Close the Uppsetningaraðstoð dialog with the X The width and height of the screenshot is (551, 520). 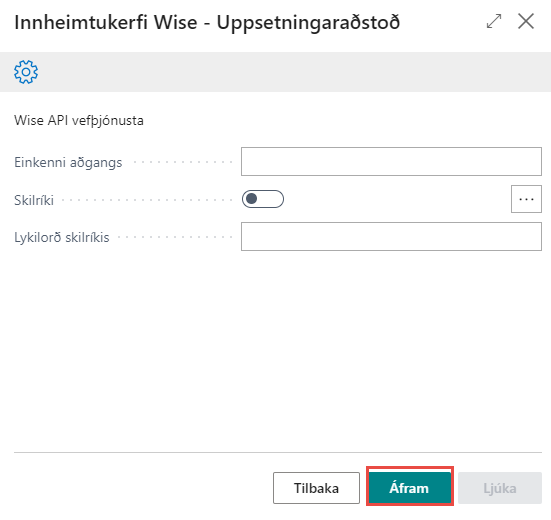pos(526,21)
